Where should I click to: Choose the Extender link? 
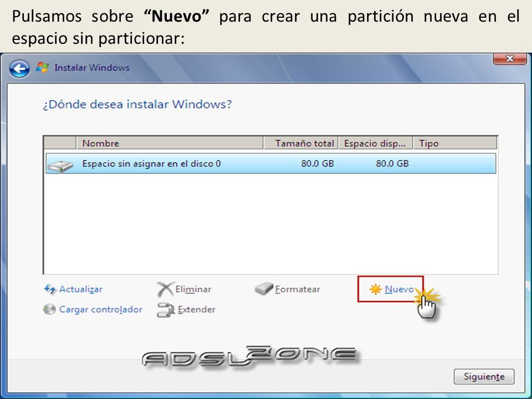(196, 309)
